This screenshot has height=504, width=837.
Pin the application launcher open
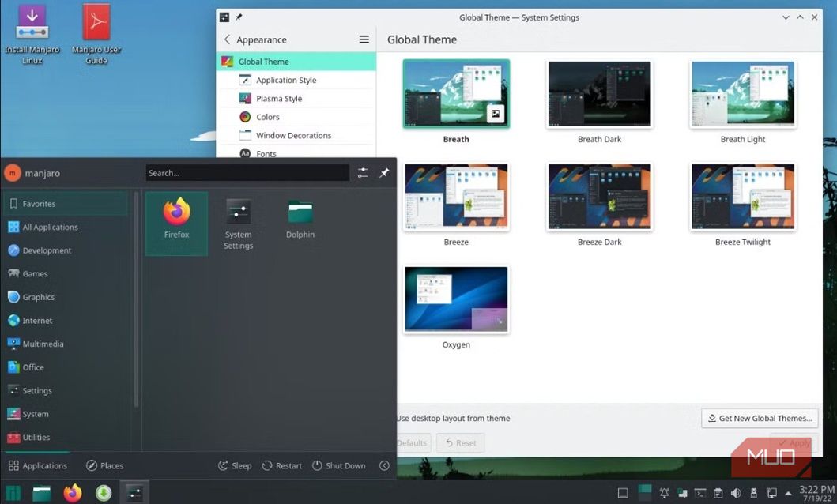[384, 173]
